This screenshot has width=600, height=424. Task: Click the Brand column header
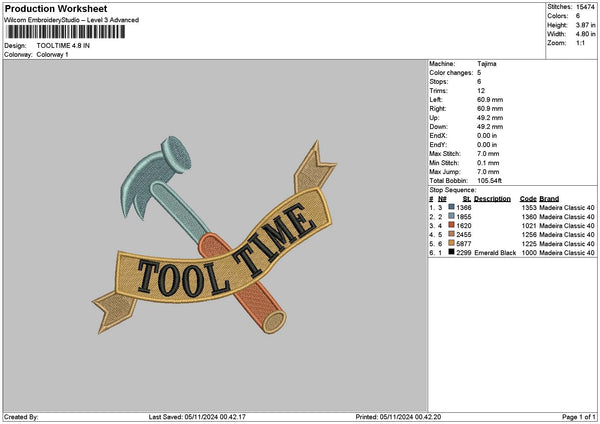click(550, 198)
